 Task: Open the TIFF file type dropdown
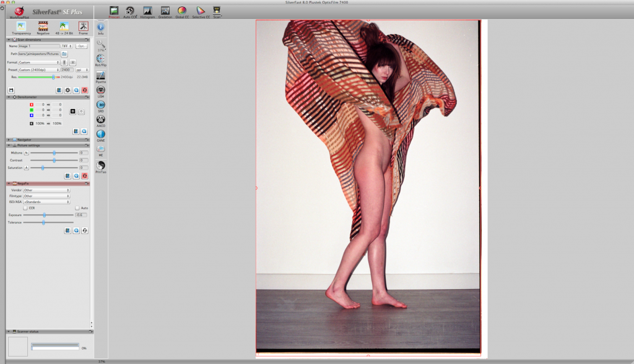coord(67,46)
